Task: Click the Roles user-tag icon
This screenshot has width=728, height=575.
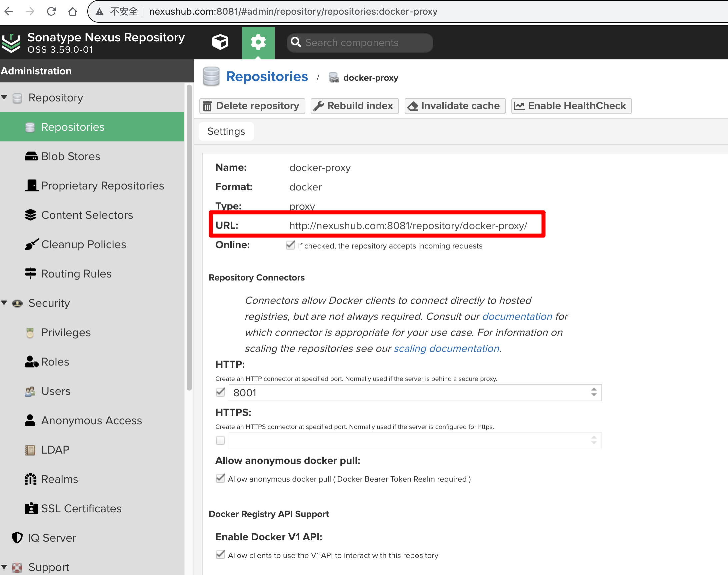Action: 32,362
